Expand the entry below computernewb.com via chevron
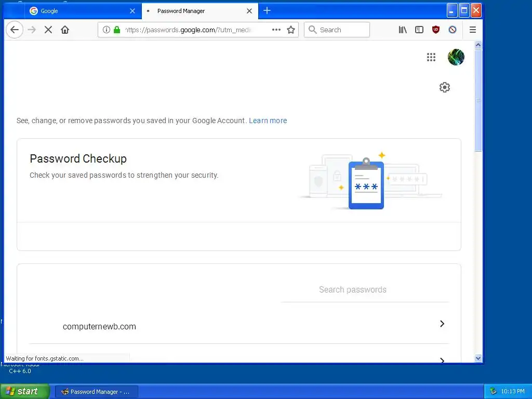Screen dimensions: 532x399 [x=442, y=360]
